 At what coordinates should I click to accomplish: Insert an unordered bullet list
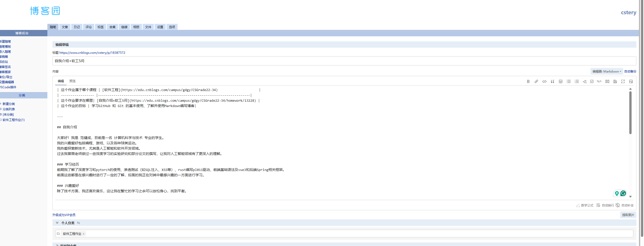tap(569, 81)
